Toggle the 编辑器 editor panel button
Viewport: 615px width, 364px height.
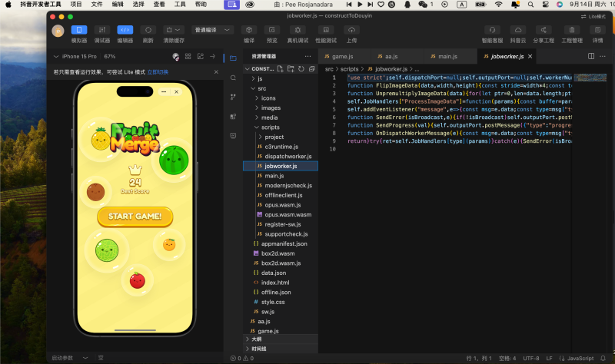[x=125, y=30]
